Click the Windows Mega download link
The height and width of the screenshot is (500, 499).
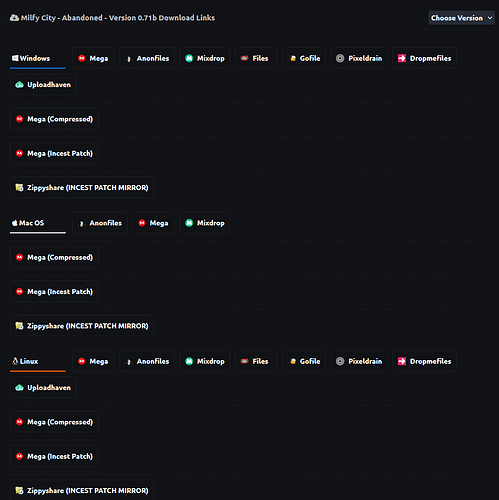[x=93, y=58]
